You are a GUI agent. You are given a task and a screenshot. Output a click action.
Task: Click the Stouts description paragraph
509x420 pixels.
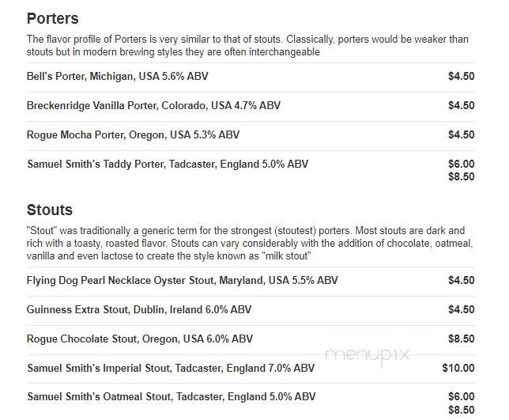[250, 244]
